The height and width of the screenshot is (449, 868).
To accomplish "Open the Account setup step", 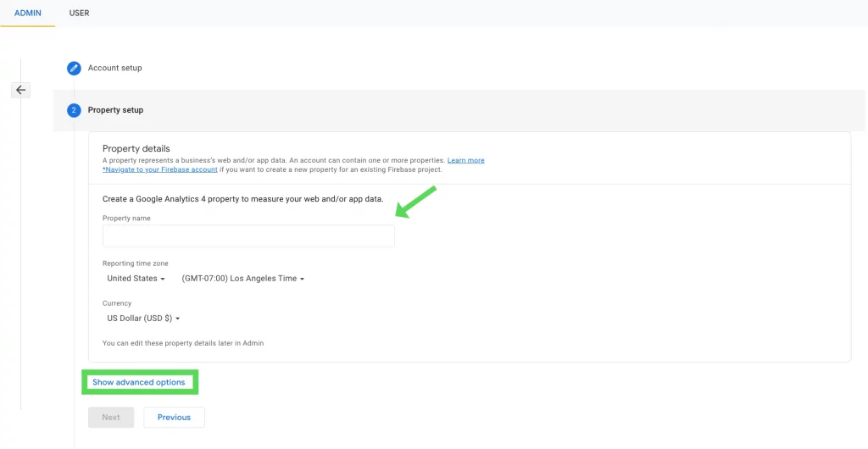I will pyautogui.click(x=114, y=68).
